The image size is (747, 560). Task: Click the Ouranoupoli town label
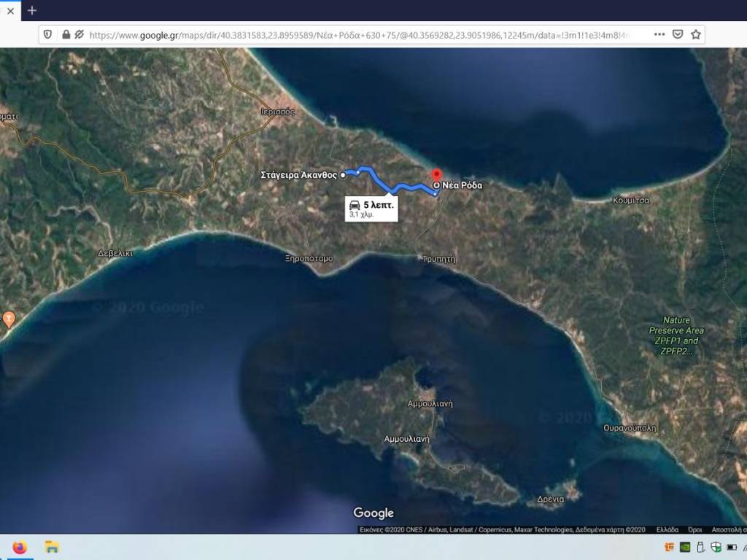630,428
